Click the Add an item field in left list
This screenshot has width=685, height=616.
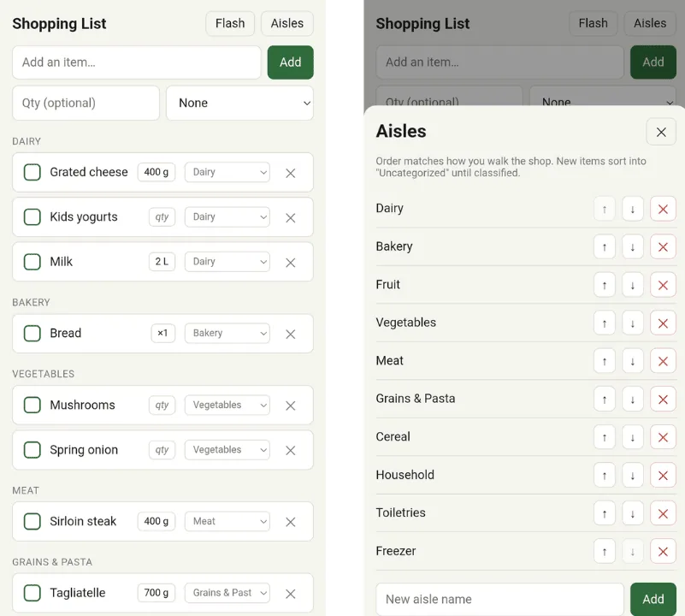tap(137, 62)
